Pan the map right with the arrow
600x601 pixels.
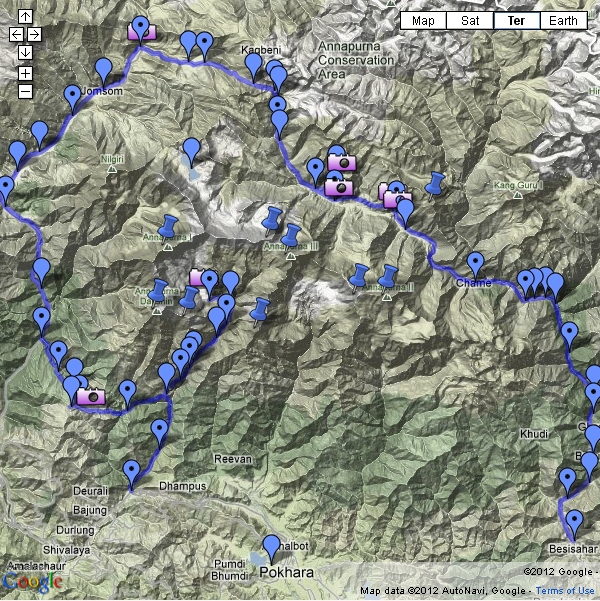35,34
